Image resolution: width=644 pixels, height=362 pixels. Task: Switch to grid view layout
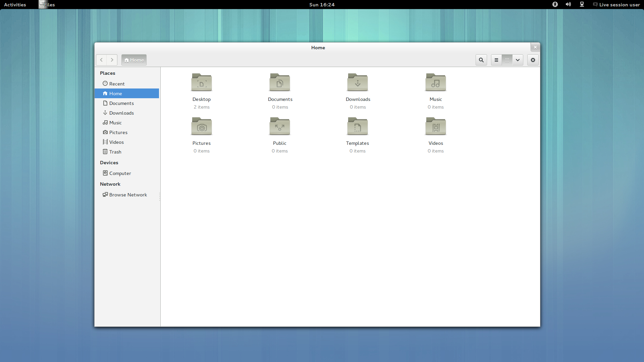(x=507, y=60)
